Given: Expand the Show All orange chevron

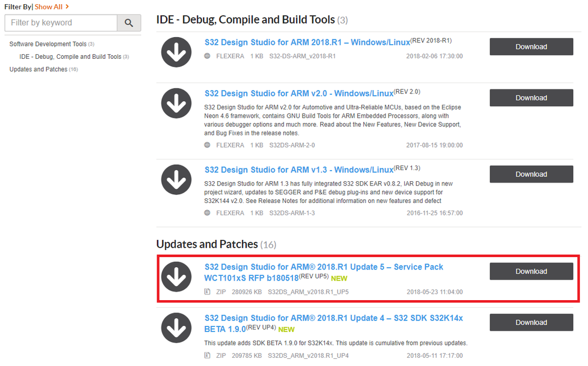Looking at the screenshot, I should tap(67, 6).
